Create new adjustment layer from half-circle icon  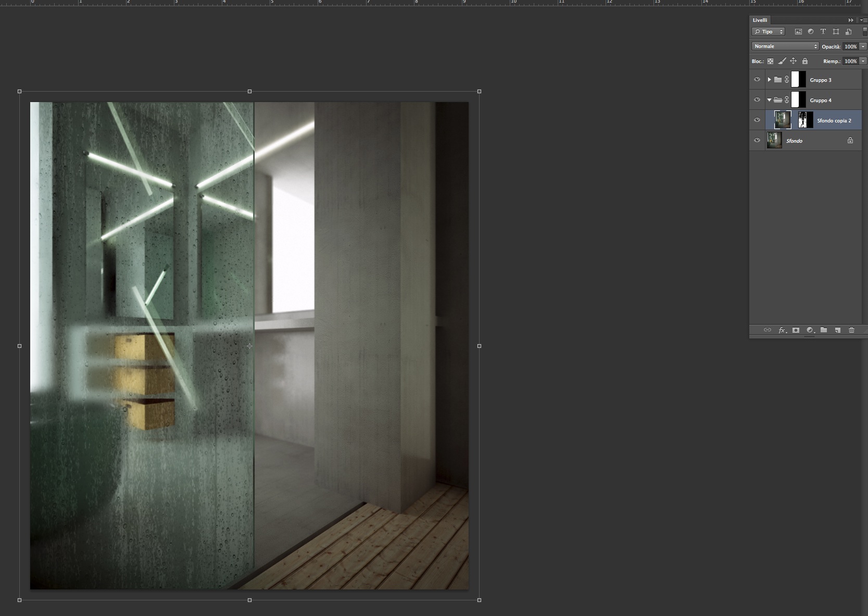coord(810,330)
